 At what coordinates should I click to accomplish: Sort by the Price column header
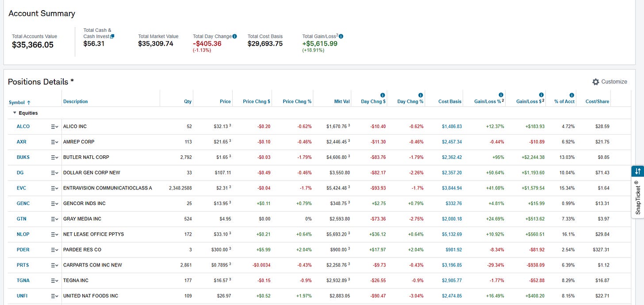[225, 101]
